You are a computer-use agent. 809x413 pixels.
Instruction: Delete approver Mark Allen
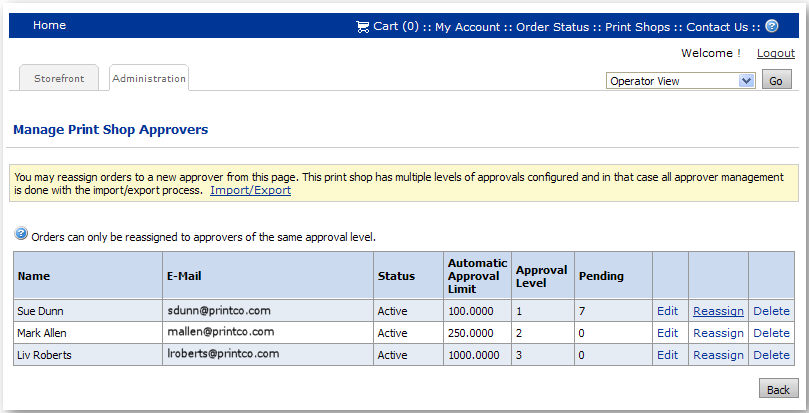pyautogui.click(x=771, y=333)
